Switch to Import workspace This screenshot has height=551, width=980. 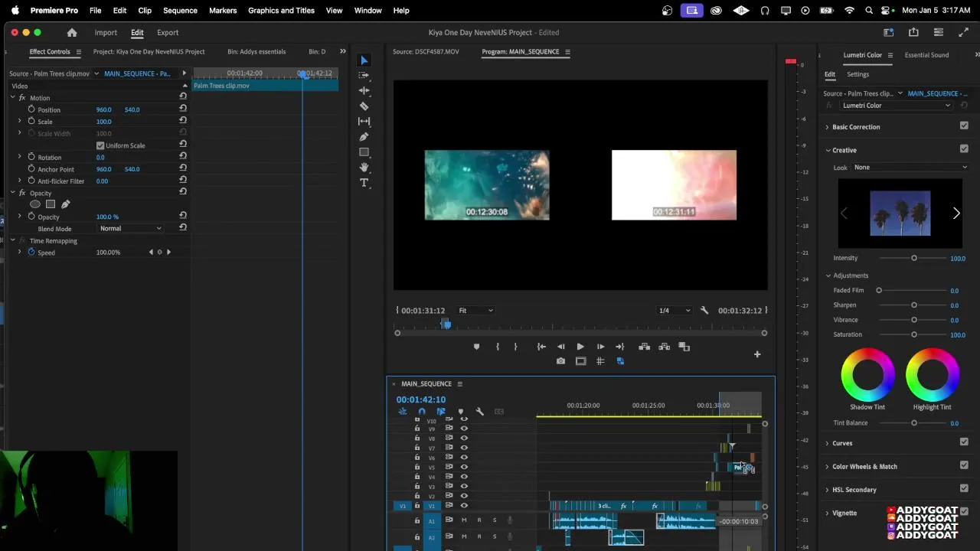[x=106, y=33]
